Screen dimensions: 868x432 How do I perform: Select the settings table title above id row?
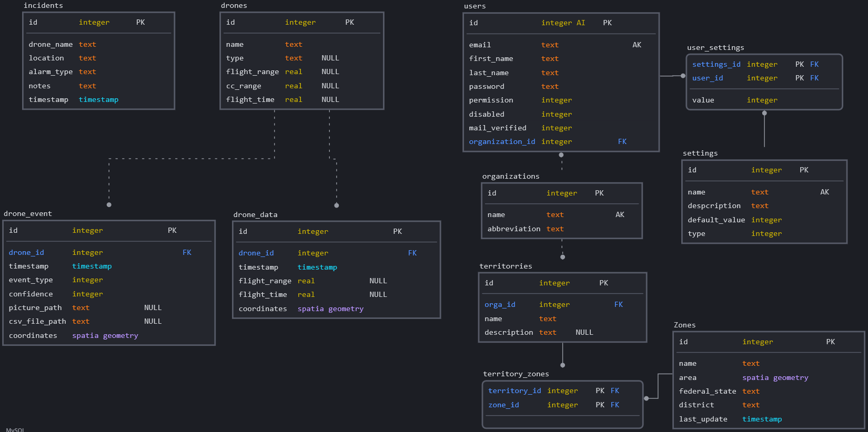click(x=700, y=153)
